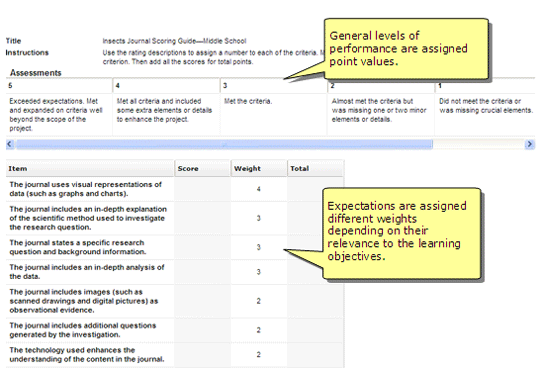The height and width of the screenshot is (368, 540).
Task: Click the 'Use the rating descriptions' instructions text
Action: [213, 57]
